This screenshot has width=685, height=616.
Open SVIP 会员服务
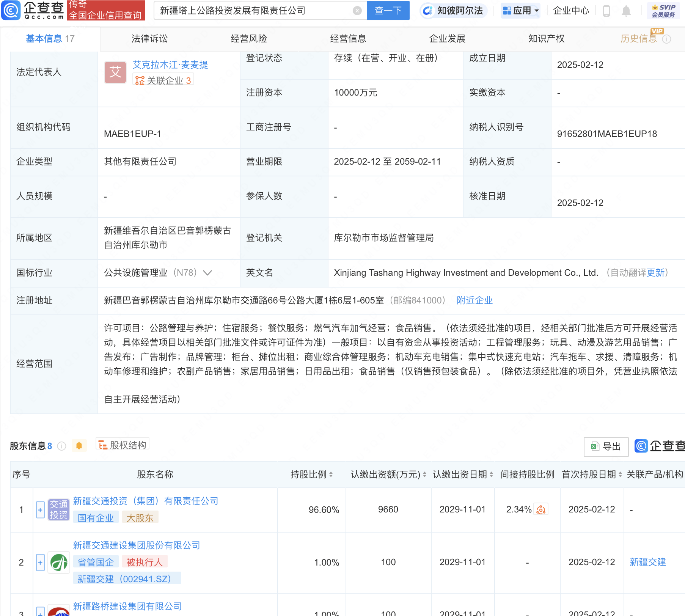[x=663, y=11]
